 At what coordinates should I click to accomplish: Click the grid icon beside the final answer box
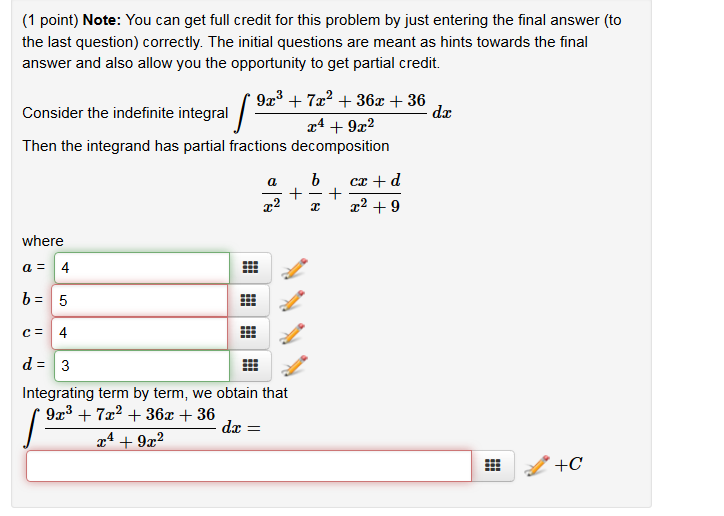click(x=492, y=466)
